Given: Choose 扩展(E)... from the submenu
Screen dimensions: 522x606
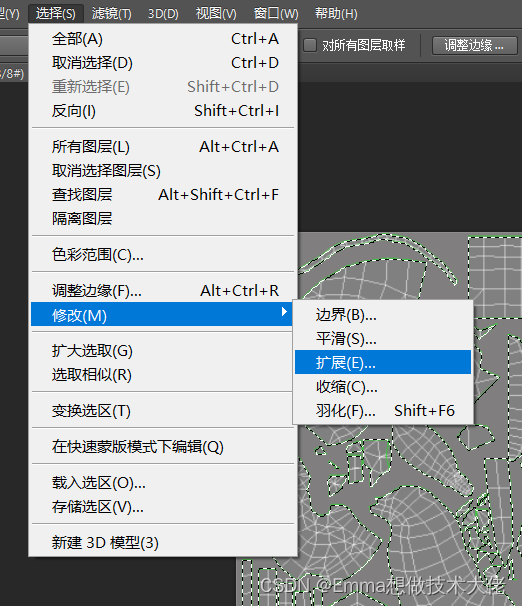Looking at the screenshot, I should point(383,362).
